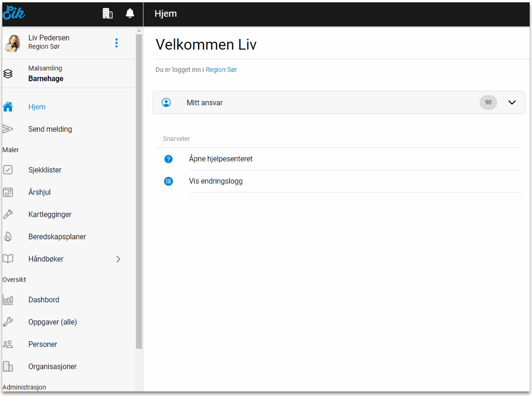This screenshot has height=396, width=532.
Task: Click the Beredskapsplaner flame icon
Action: tap(8, 237)
